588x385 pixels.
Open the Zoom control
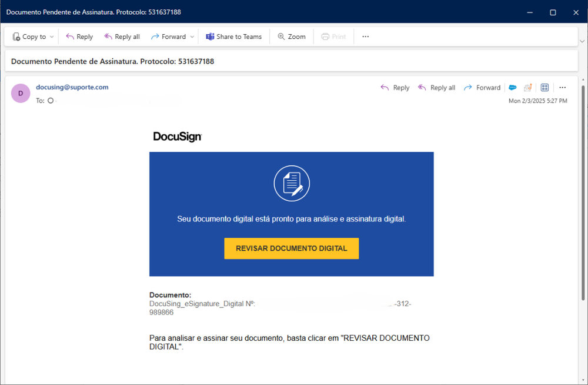292,36
